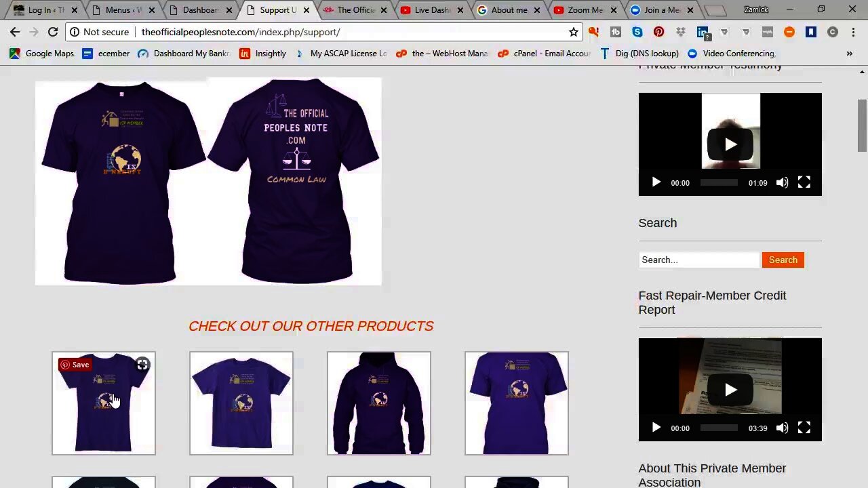Mute the 01:09 testimony video
The height and width of the screenshot is (488, 868).
tap(782, 182)
